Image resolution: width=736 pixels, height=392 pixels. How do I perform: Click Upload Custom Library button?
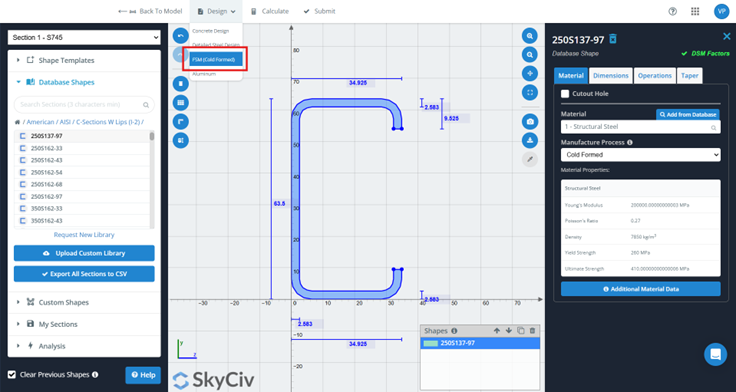click(84, 253)
